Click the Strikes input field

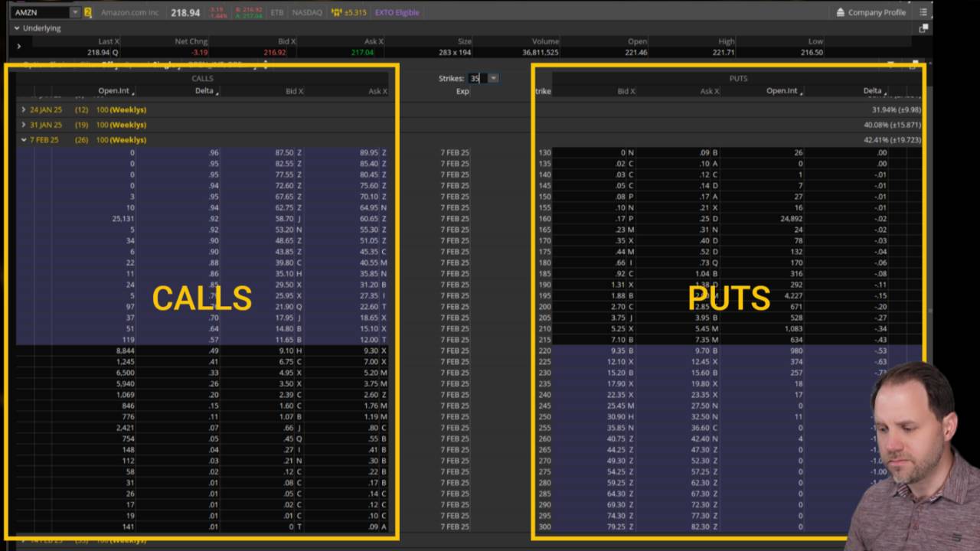coord(478,78)
